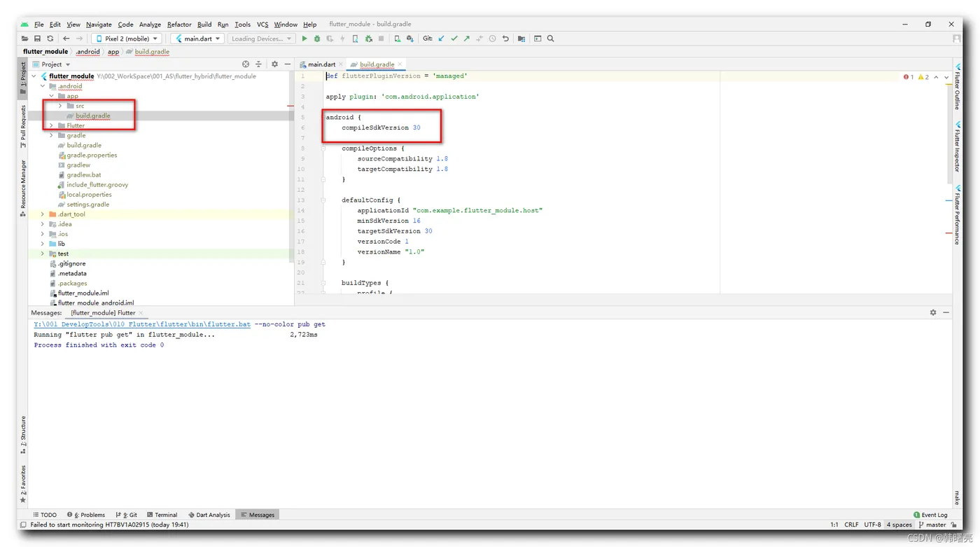
Task: Click the UTF-8 encoding in status bar
Action: tap(872, 525)
